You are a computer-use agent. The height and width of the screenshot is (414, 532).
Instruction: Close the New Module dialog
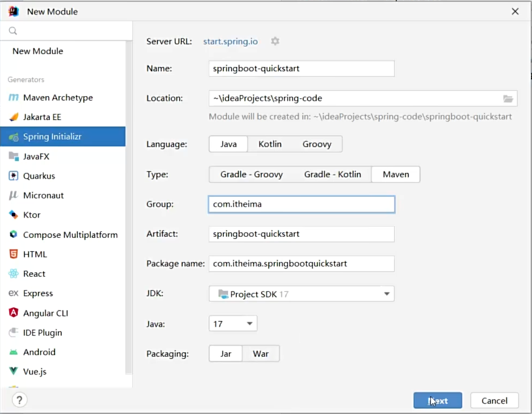tap(515, 11)
